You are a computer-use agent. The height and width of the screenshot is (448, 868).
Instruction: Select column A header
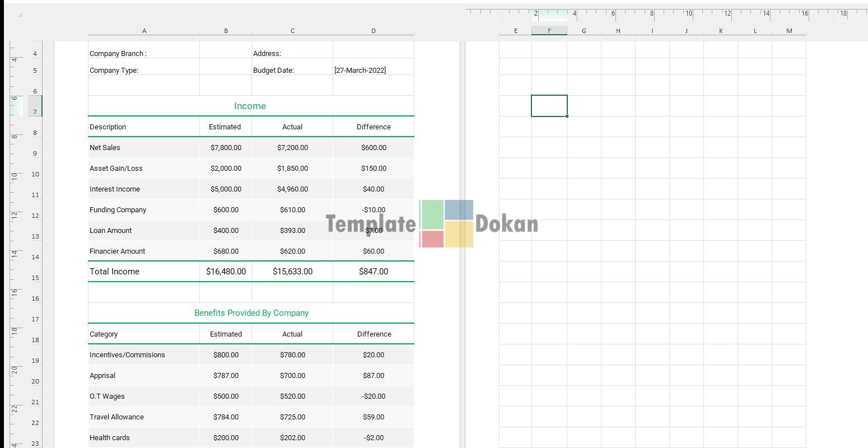(x=144, y=31)
